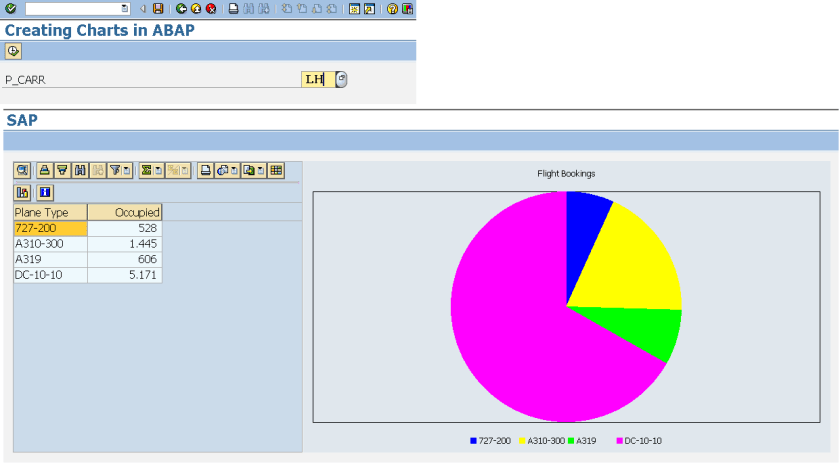The height and width of the screenshot is (464, 840).
Task: Click the ALV Print icon
Action: (205, 170)
